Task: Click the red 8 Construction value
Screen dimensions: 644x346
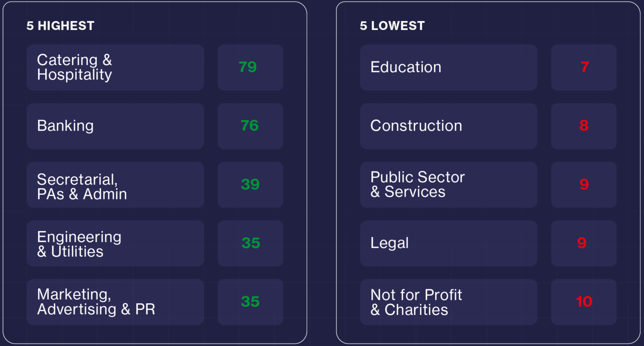Action: click(x=584, y=126)
